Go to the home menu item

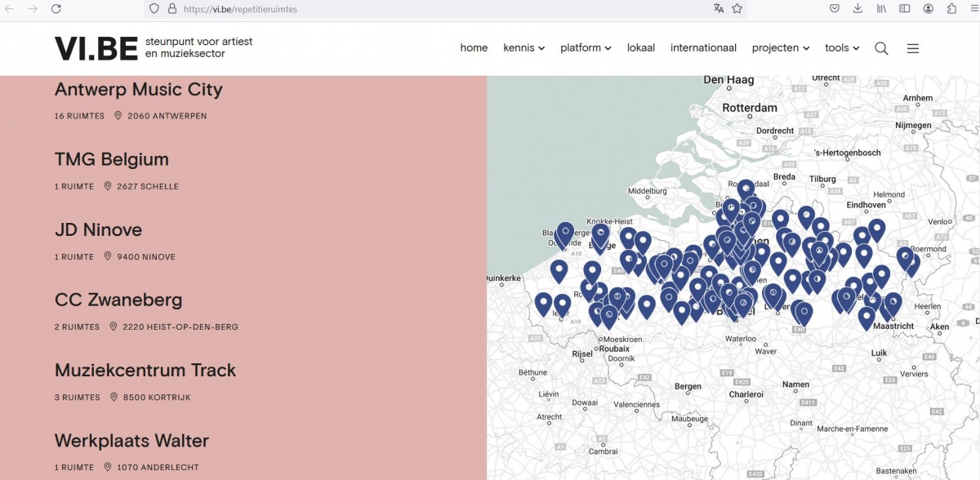point(474,48)
